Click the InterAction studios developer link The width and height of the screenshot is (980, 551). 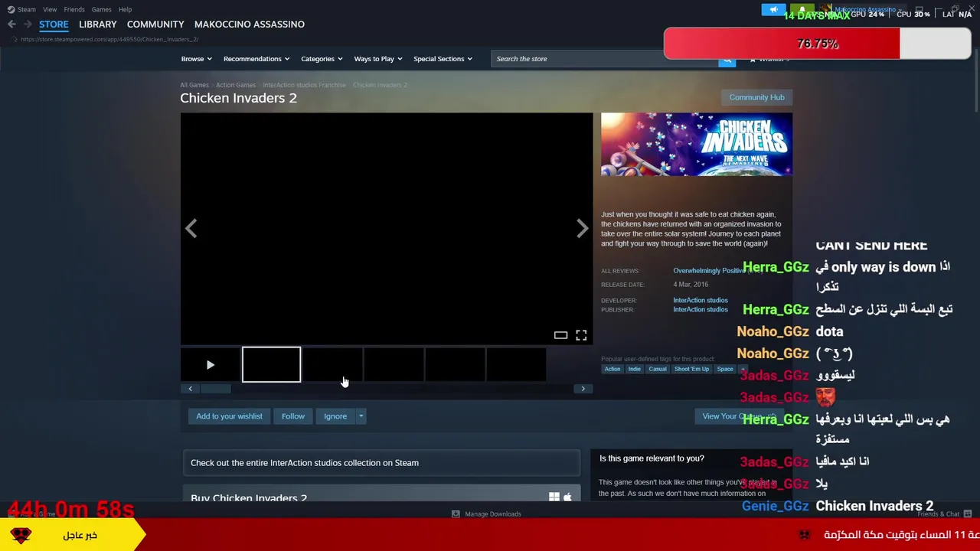701,300
